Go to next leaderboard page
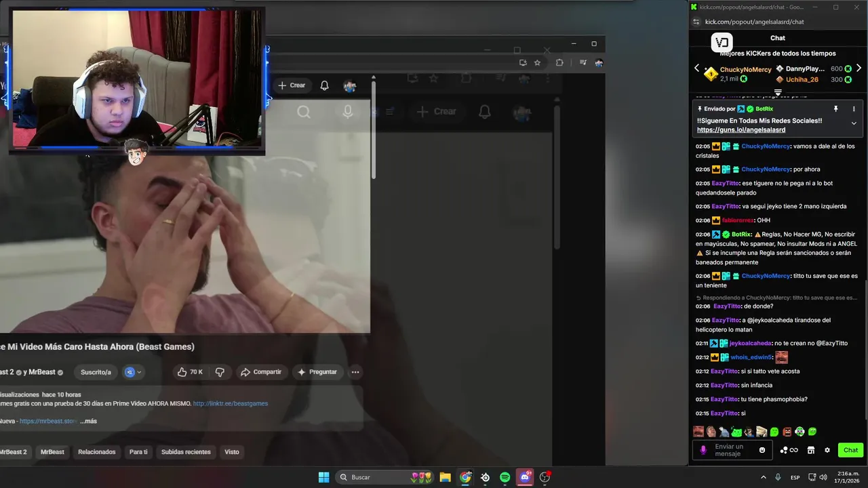Screen dimensions: 868x488 859,68
